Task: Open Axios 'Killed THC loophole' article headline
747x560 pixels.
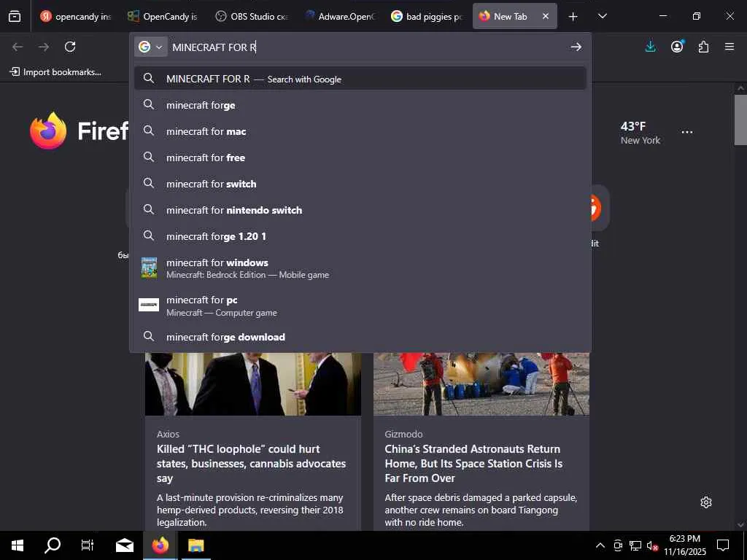Action: pyautogui.click(x=251, y=463)
